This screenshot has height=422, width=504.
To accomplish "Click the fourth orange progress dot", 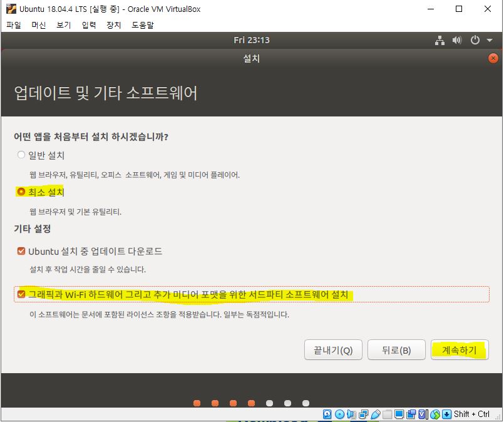I will [x=251, y=403].
